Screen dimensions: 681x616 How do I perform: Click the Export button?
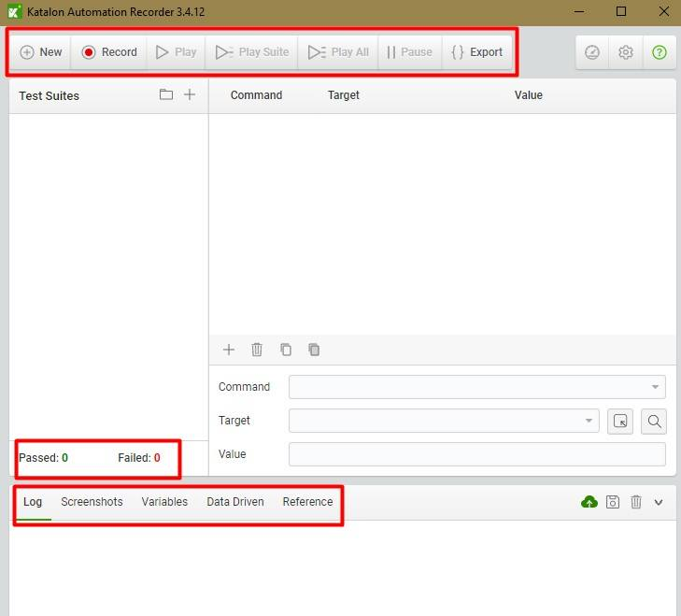[x=477, y=52]
